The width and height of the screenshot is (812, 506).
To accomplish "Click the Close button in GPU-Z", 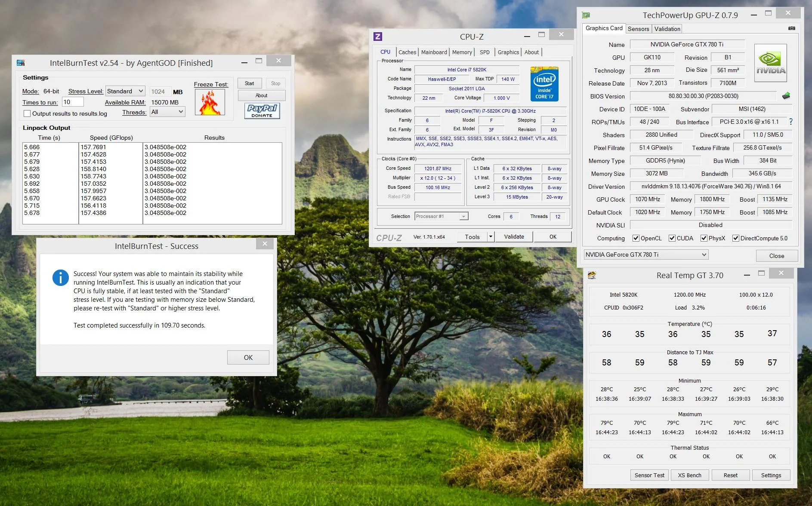I will tap(777, 256).
